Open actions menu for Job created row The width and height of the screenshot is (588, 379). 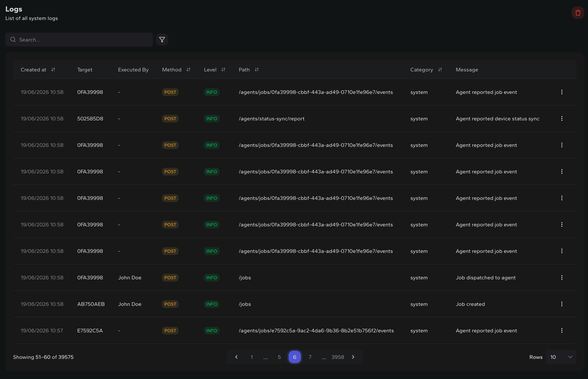pyautogui.click(x=562, y=304)
